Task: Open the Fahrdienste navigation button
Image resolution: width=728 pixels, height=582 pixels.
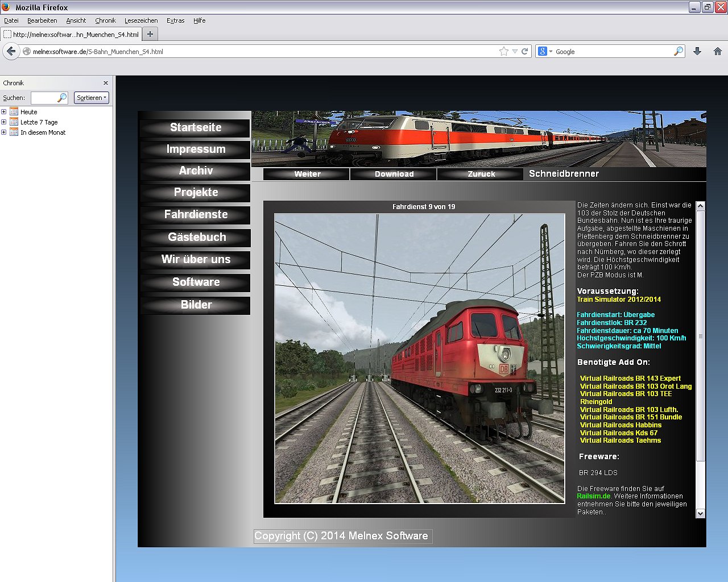Action: tap(196, 215)
